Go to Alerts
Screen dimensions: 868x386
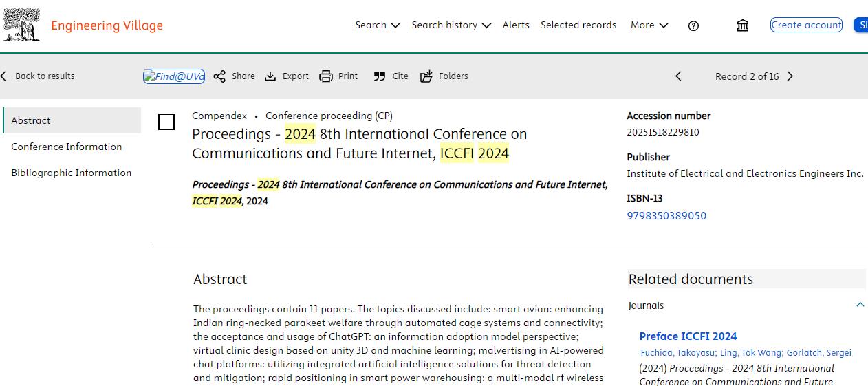point(516,25)
